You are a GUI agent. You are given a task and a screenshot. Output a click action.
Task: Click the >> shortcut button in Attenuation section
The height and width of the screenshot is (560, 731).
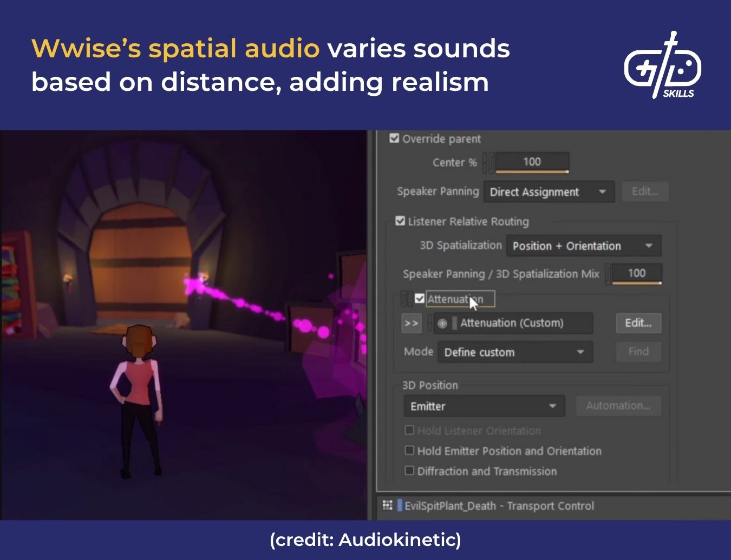click(x=412, y=323)
